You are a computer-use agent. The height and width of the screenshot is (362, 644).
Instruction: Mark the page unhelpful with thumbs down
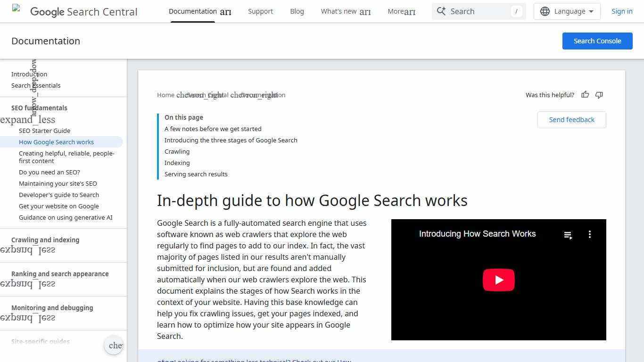tap(599, 95)
